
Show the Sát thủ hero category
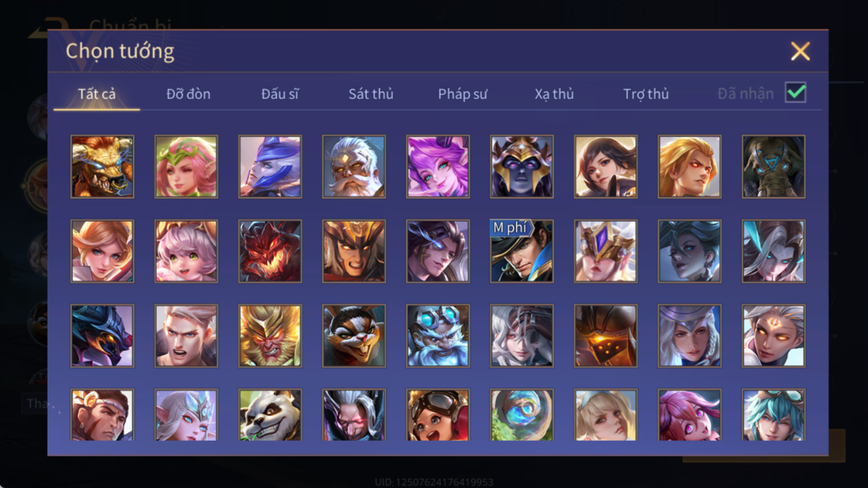tap(371, 93)
